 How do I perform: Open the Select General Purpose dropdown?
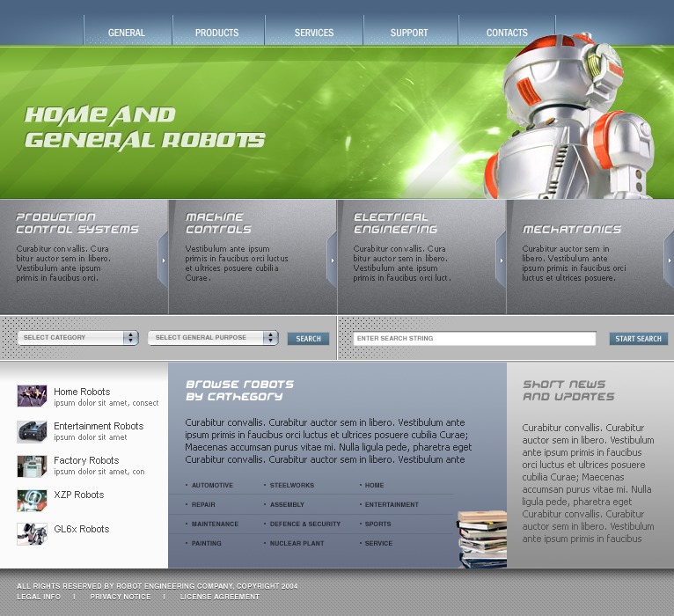213,338
